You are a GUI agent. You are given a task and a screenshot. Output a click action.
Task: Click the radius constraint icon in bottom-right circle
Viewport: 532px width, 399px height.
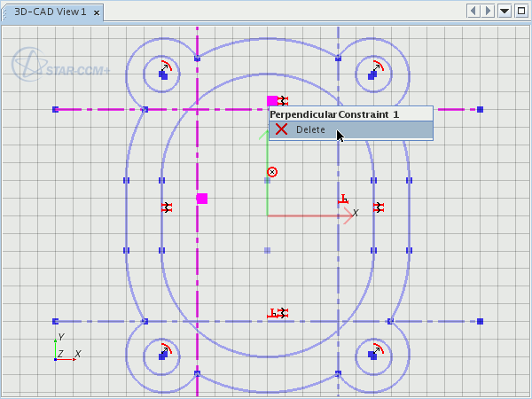(379, 348)
